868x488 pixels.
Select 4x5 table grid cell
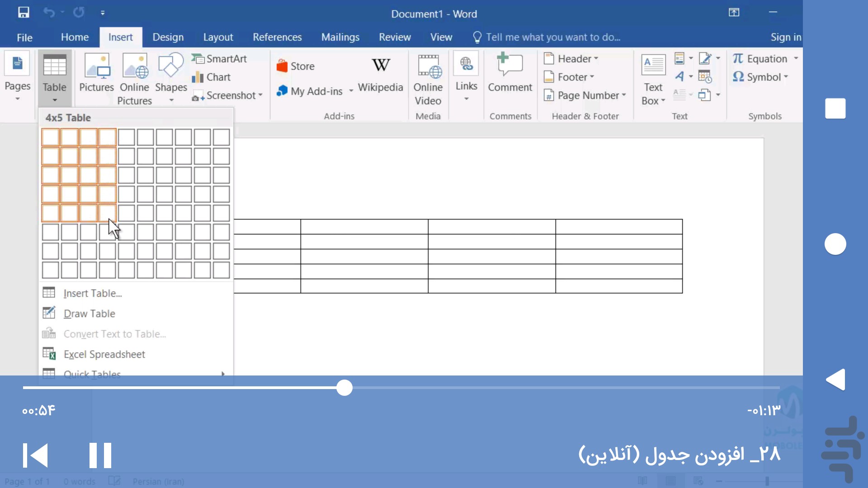[107, 213]
